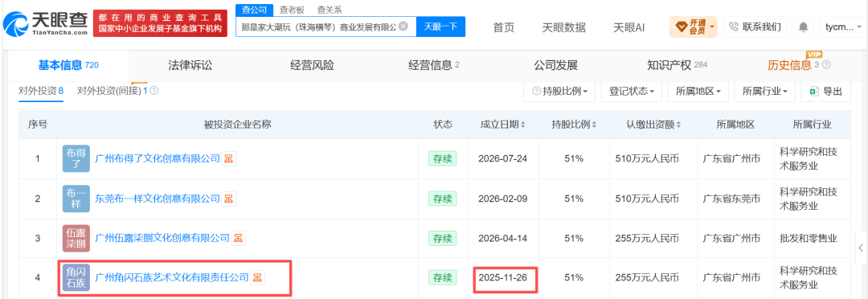
Task: Select the 对外投资 8 sub-tab
Action: 41,91
